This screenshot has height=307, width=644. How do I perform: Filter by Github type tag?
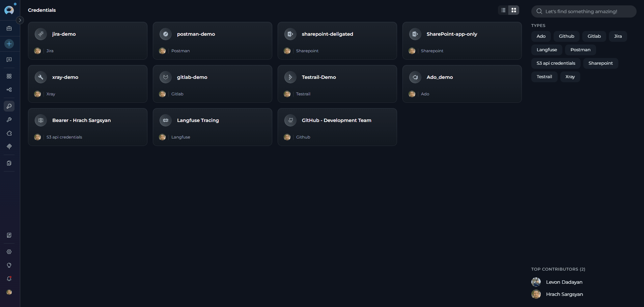pos(566,36)
